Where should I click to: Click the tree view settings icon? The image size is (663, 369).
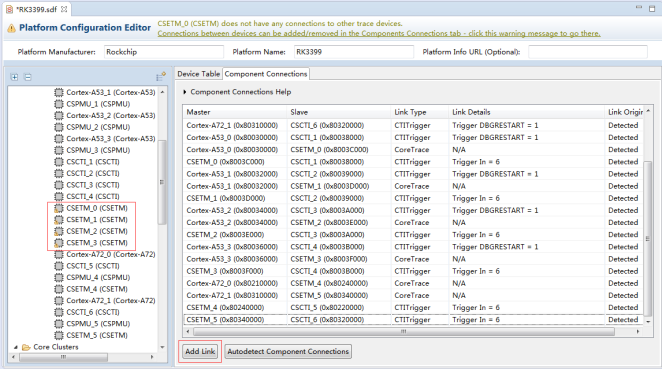click(161, 77)
